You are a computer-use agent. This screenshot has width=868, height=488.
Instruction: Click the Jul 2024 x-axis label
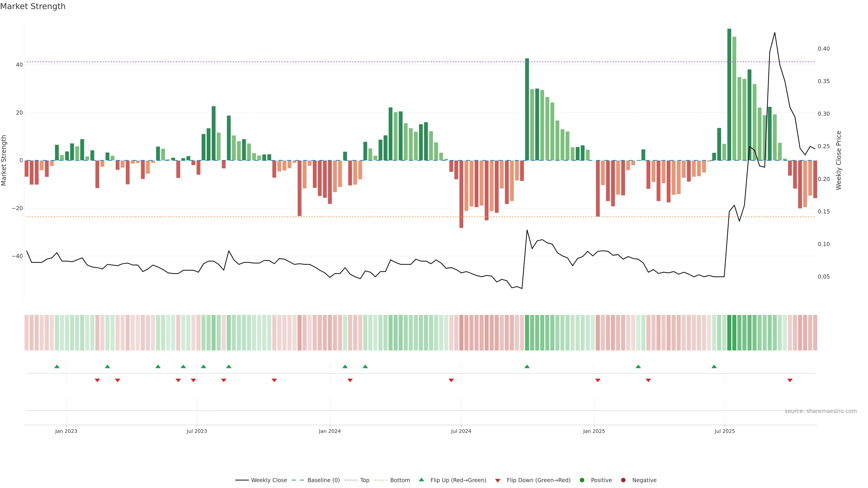pyautogui.click(x=461, y=431)
